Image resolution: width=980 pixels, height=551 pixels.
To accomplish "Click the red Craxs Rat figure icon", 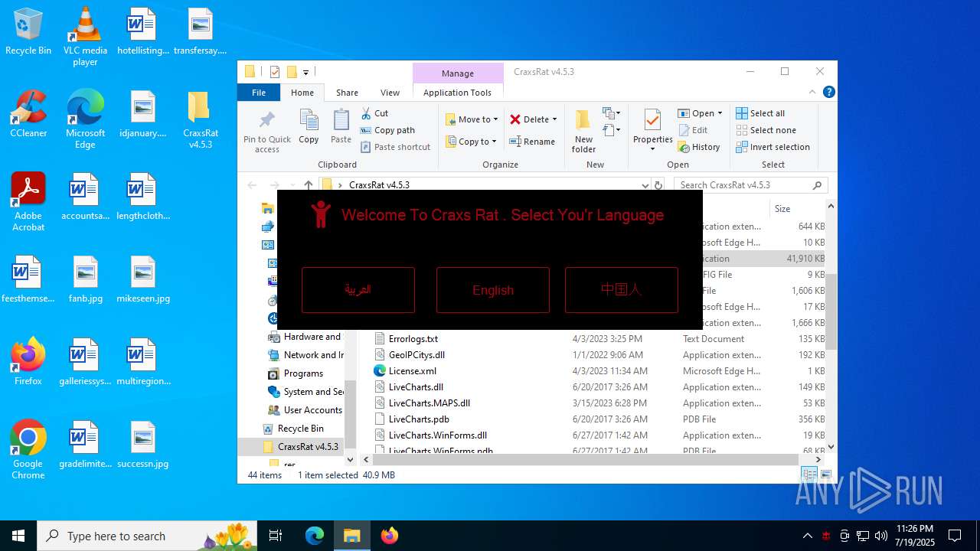I will (x=321, y=214).
